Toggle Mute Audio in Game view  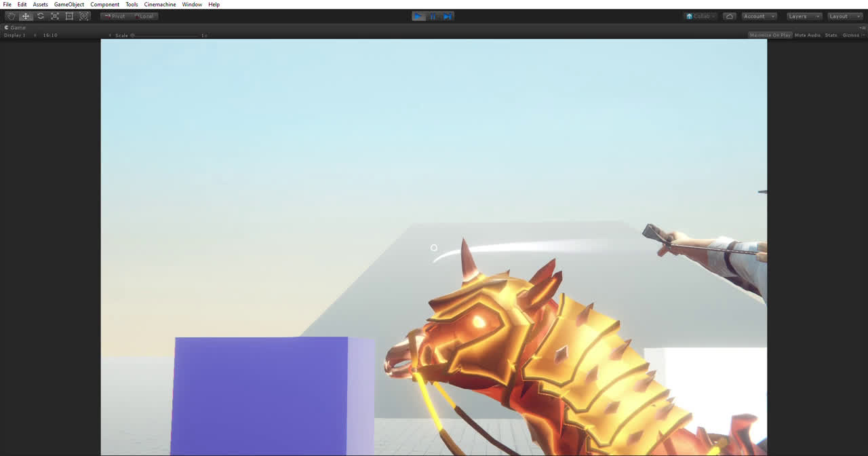point(807,35)
